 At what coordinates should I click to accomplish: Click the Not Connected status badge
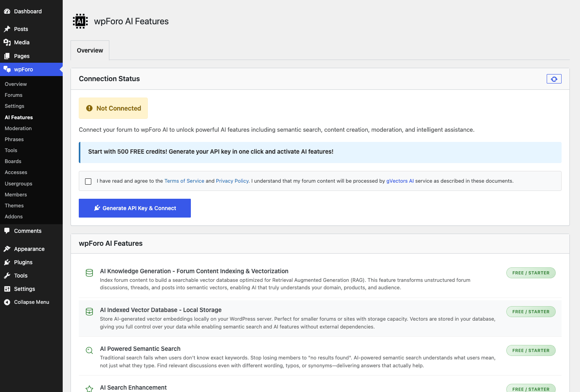[x=113, y=108]
